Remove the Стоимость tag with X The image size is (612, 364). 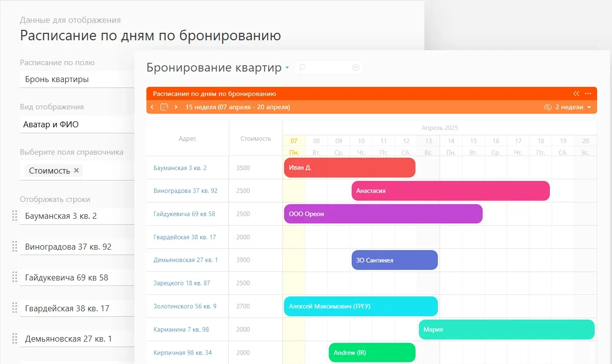coord(76,170)
